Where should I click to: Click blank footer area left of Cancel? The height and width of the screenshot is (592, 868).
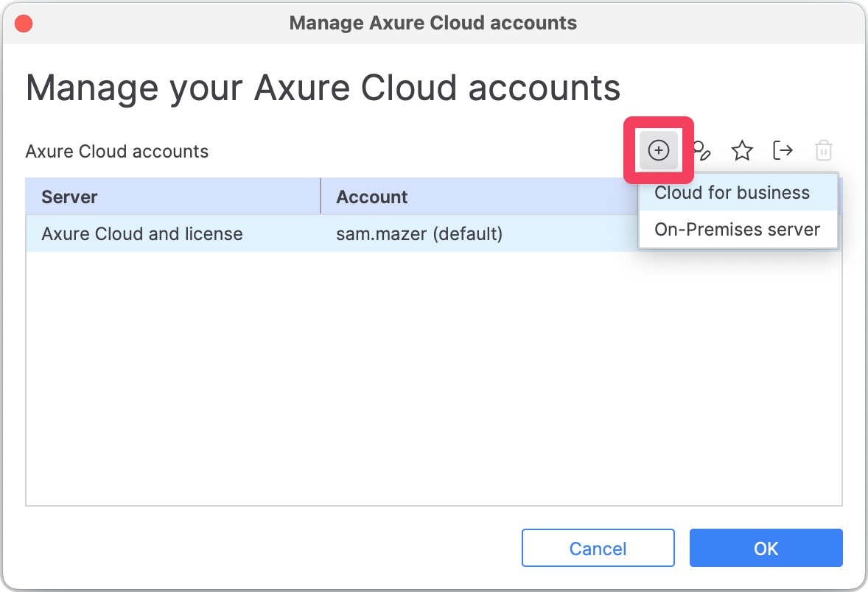[x=258, y=549]
